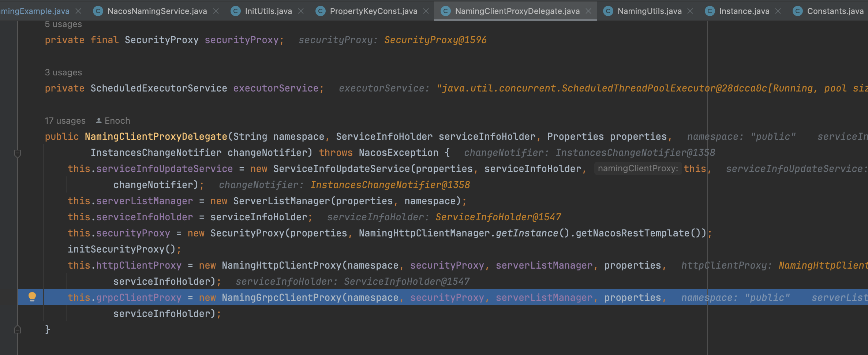Click the 'namingClientProxy:' parameter inlay hint
Viewport: 868px width, 355px height.
[638, 168]
